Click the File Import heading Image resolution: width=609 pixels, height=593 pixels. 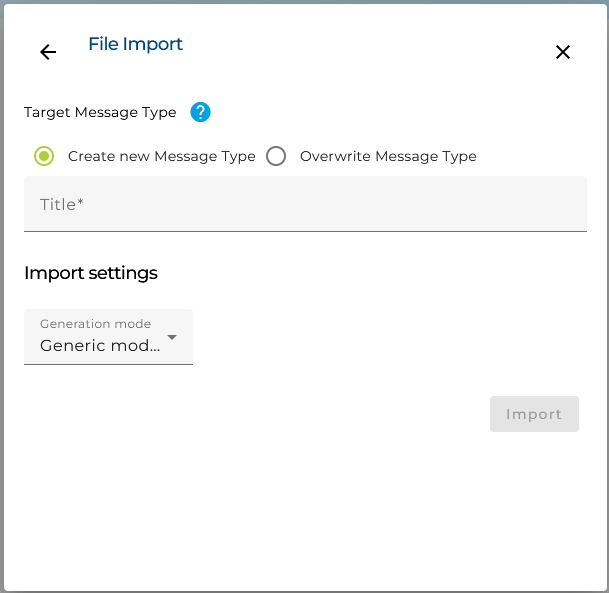click(x=136, y=44)
